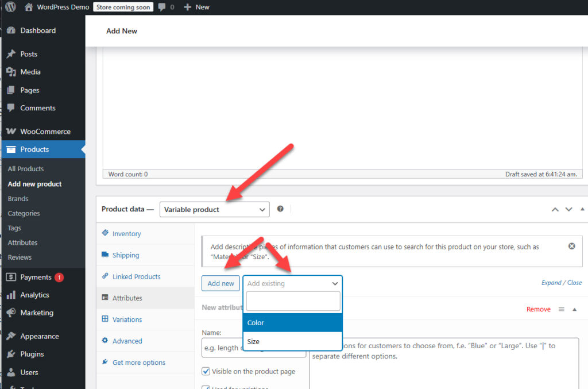This screenshot has height=389, width=588.
Task: Open Categories submenu item
Action: click(x=24, y=213)
